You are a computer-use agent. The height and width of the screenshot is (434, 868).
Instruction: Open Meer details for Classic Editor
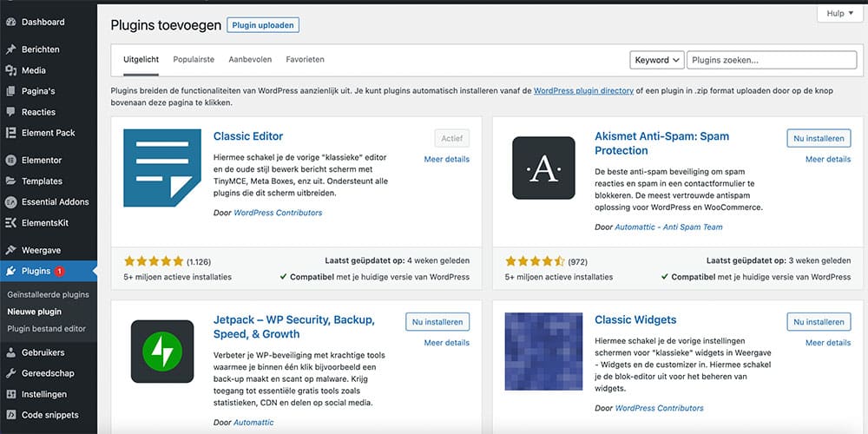point(447,160)
